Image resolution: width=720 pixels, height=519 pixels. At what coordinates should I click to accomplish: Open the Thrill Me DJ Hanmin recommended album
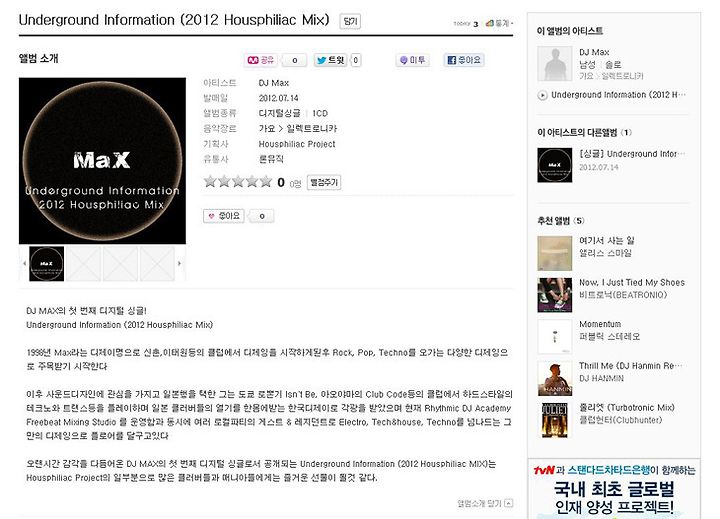[630, 366]
